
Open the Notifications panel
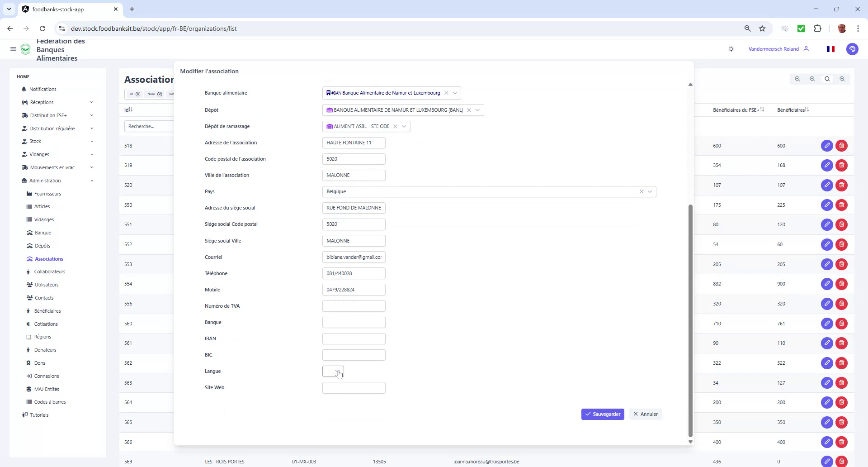tap(42, 89)
